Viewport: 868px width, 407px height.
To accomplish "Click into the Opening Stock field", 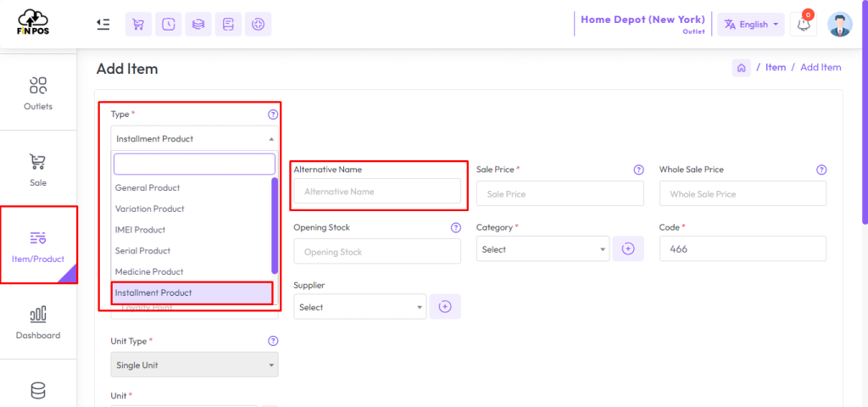I will pos(377,251).
